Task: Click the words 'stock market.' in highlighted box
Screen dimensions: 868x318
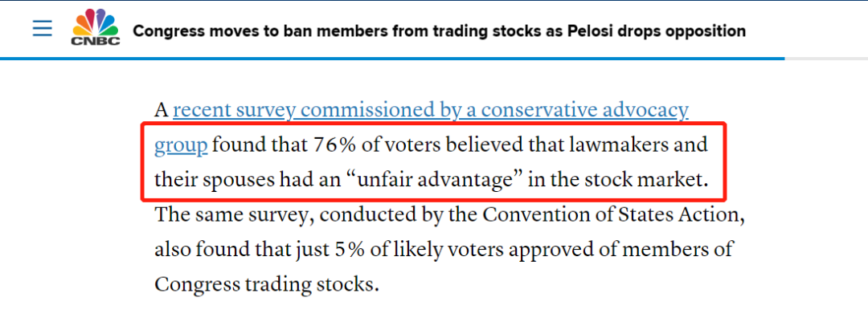Action: pyautogui.click(x=649, y=181)
